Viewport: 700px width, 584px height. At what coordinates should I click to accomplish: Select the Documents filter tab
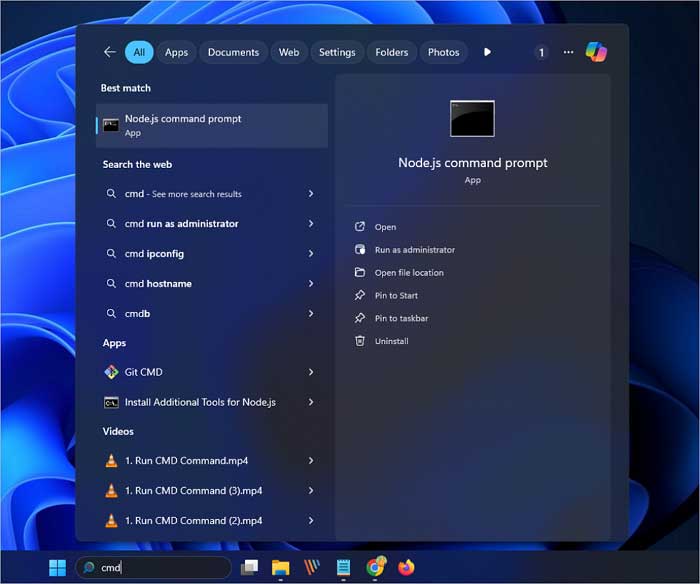pyautogui.click(x=233, y=52)
